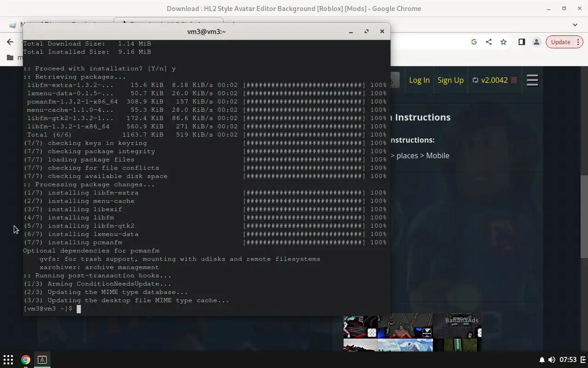Screen dimensions: 588x368
Task: Click the Log In link
Action: [419, 80]
